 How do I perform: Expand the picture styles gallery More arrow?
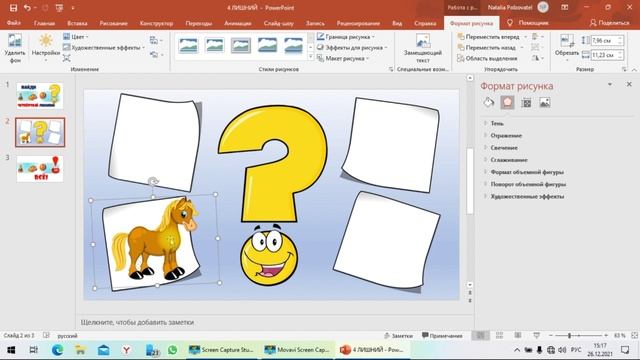311,57
